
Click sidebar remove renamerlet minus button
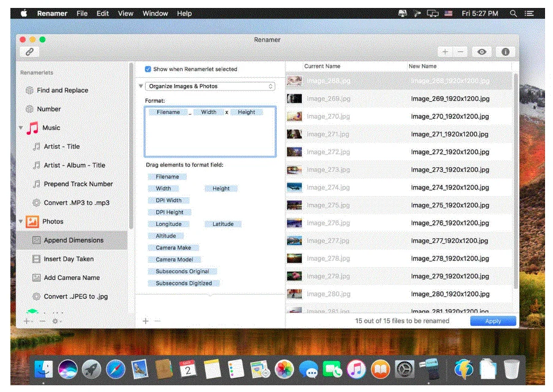tap(43, 321)
